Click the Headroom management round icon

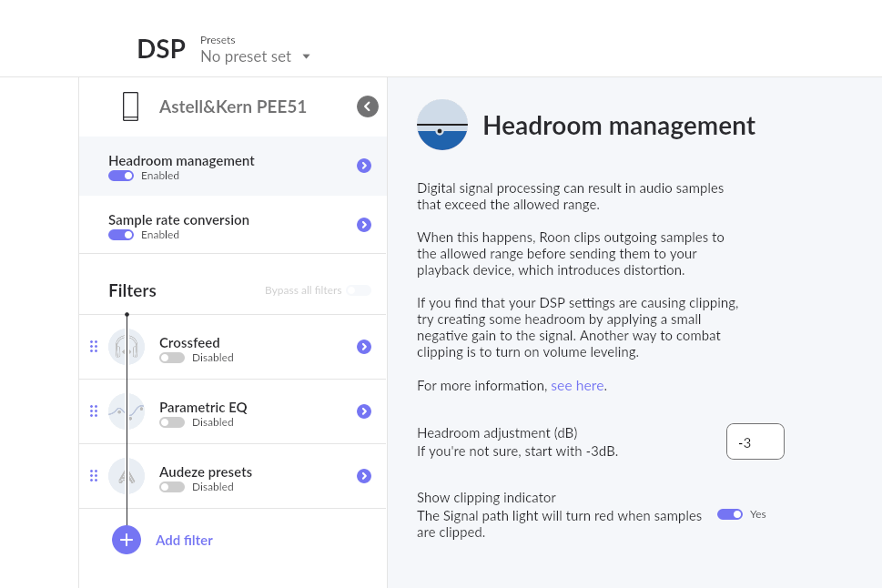[442, 125]
